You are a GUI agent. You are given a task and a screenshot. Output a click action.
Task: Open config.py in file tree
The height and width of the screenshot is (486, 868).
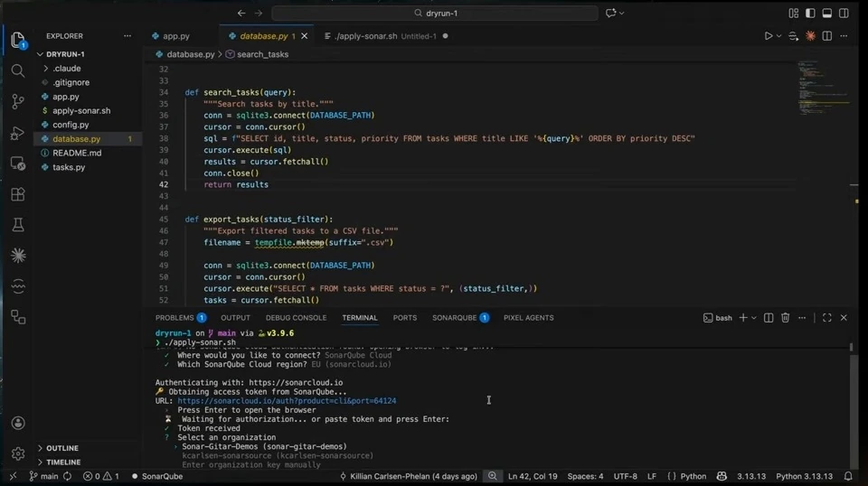[71, 125]
